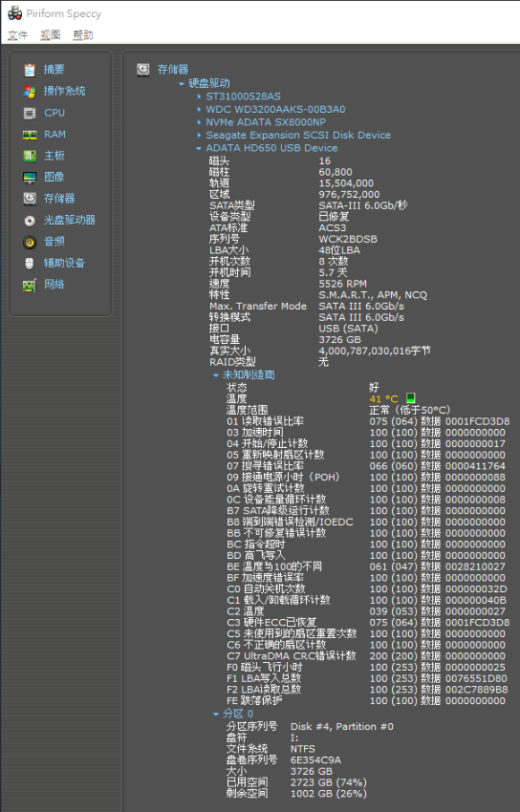
Task: Click the 05 重新映射扇区计数 SMART row
Action: tap(366, 455)
